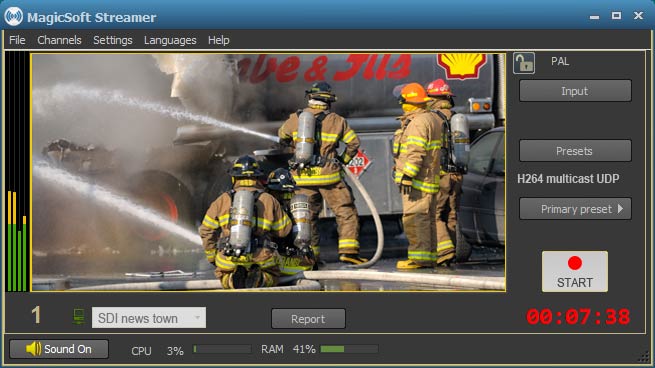Screen dimensions: 655x368
Task: Toggle the padlock lock icon
Action: 524,63
